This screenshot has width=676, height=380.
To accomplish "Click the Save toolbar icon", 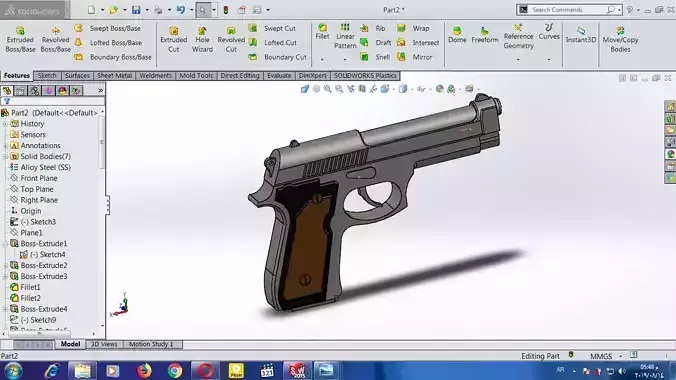I will pos(136,9).
